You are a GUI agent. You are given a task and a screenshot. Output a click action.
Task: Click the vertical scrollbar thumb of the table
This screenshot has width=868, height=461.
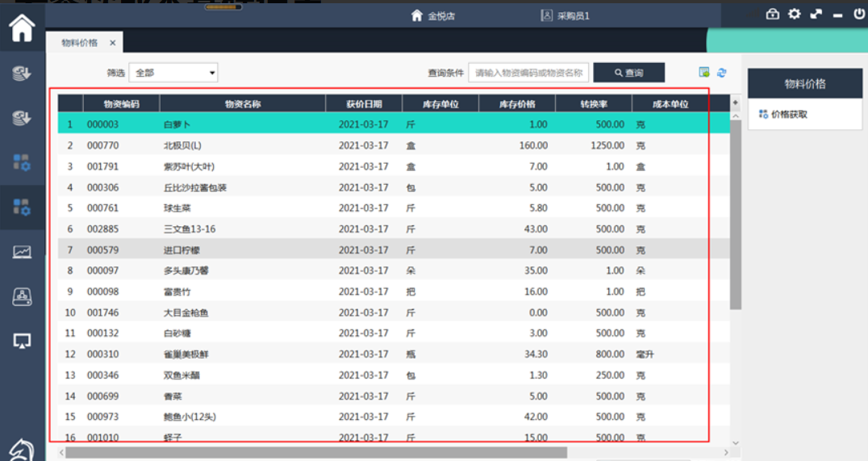tap(735, 214)
